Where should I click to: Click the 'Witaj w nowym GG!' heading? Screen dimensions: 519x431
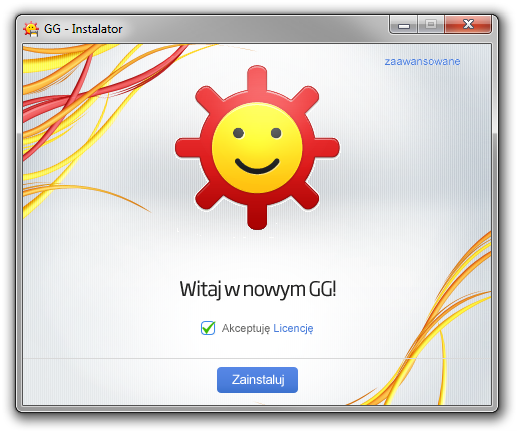point(258,289)
